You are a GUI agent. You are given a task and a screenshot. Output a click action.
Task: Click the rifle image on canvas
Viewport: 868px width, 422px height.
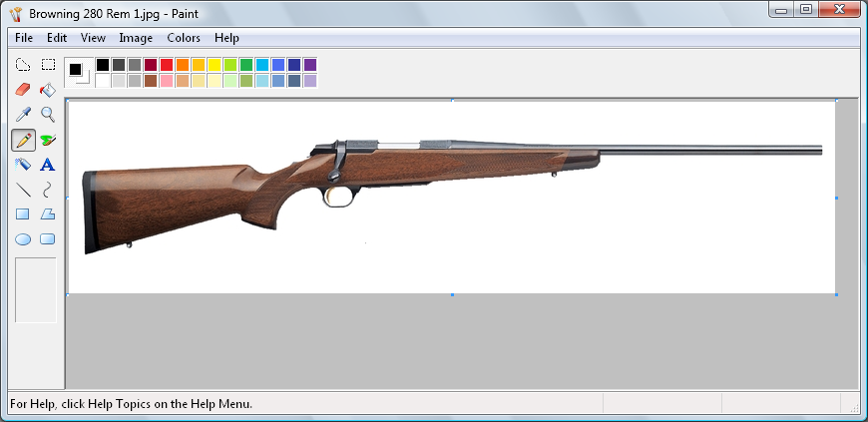452,197
